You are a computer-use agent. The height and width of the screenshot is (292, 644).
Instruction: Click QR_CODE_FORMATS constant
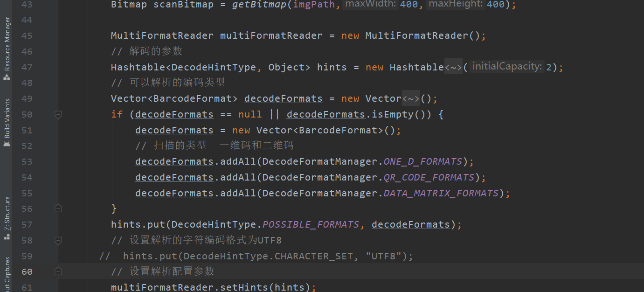tap(429, 177)
